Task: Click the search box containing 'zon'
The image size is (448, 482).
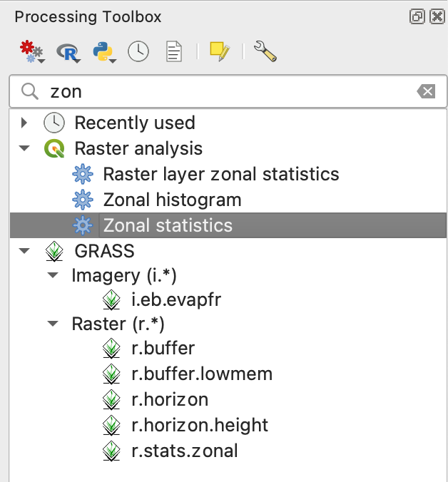Action: coord(228,91)
